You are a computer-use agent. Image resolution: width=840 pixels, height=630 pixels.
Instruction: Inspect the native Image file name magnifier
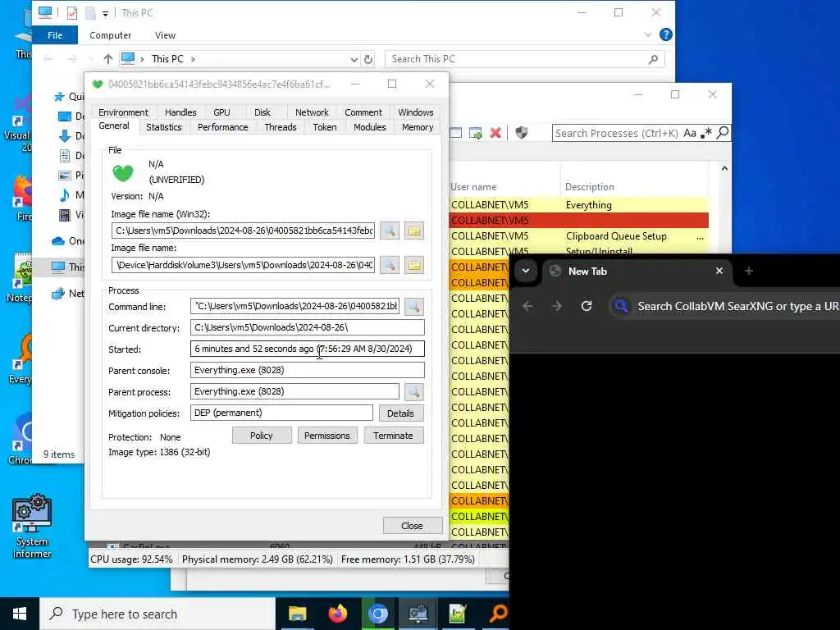click(x=390, y=265)
